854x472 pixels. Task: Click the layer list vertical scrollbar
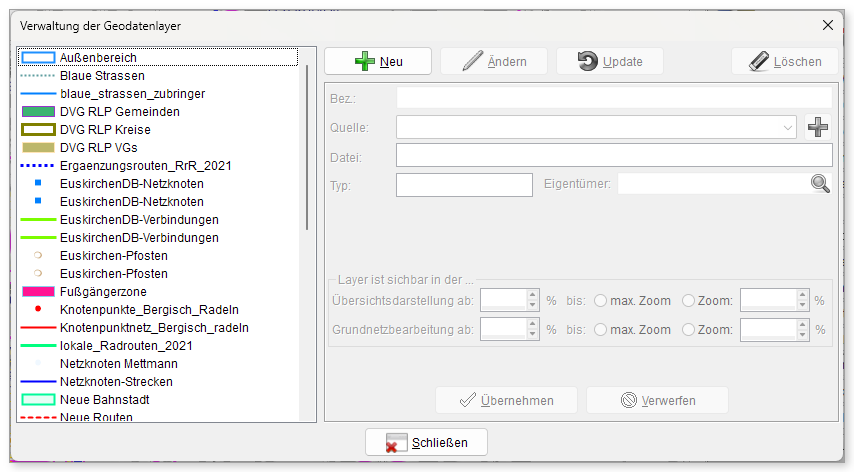(307, 147)
